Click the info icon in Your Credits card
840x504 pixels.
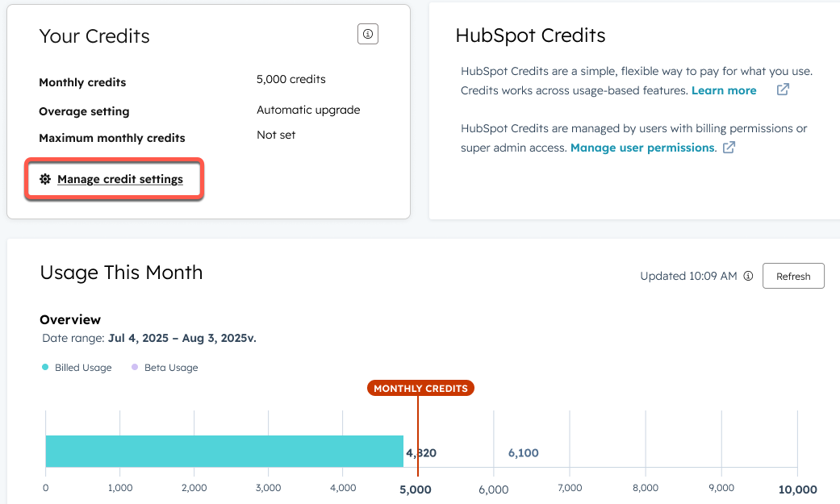(x=367, y=34)
